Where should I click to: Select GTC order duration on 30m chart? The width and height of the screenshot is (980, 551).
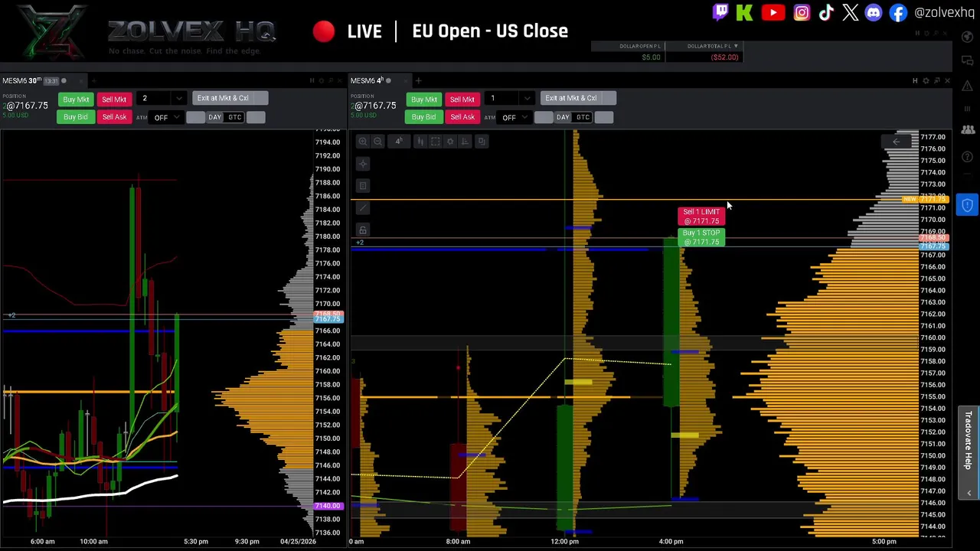[235, 117]
